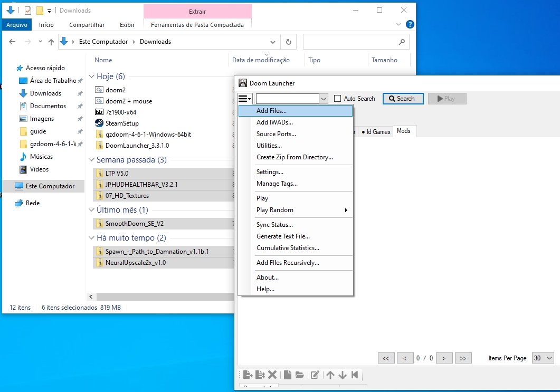Open Cumulative Statistics... menu entry

[x=296, y=248]
